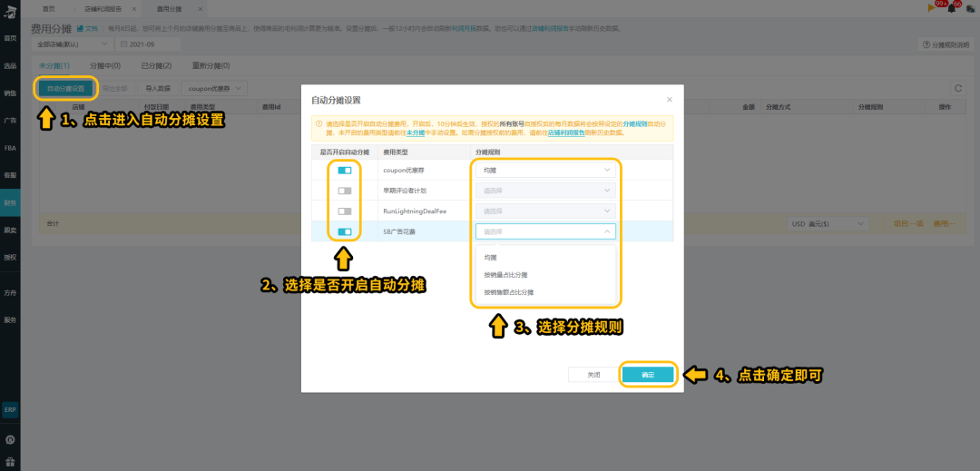Viewport: 980px width, 471px height.
Task: Open the 跟卖 sidebar item
Action: click(10, 230)
